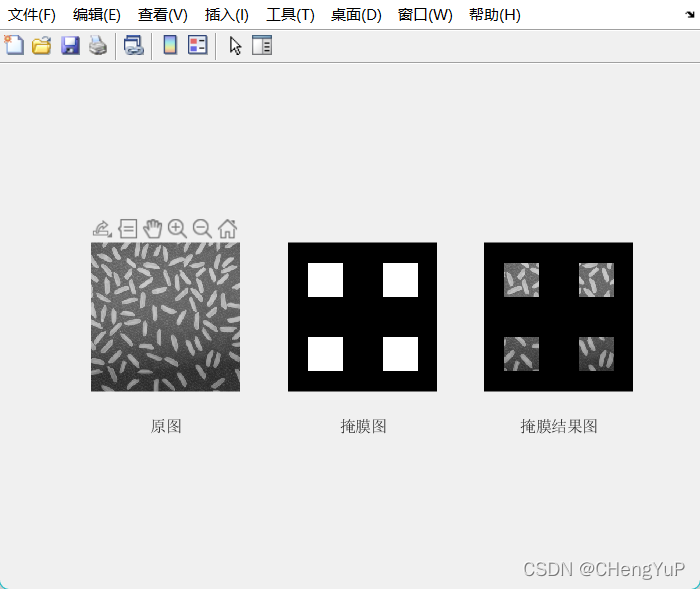
Task: Click the dock figure arrow at top right
Action: (x=690, y=15)
